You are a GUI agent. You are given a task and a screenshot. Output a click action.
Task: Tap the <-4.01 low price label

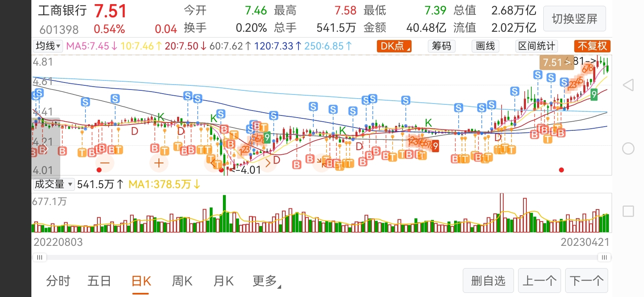pos(245,170)
